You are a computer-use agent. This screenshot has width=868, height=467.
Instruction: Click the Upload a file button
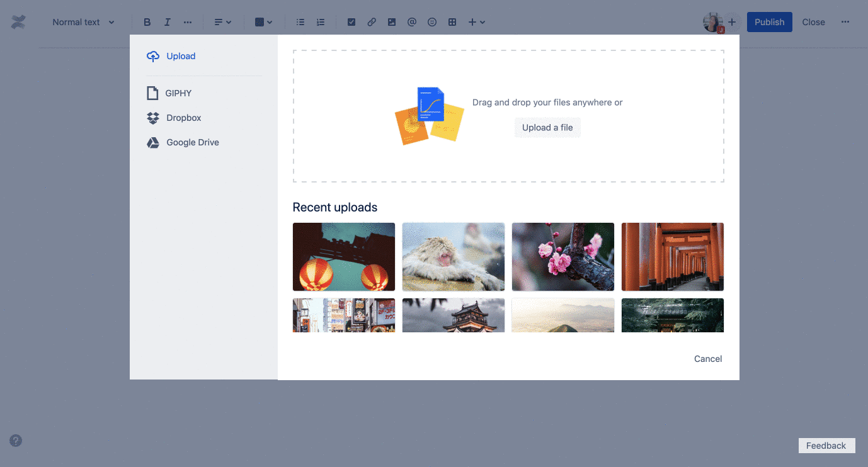(x=547, y=127)
